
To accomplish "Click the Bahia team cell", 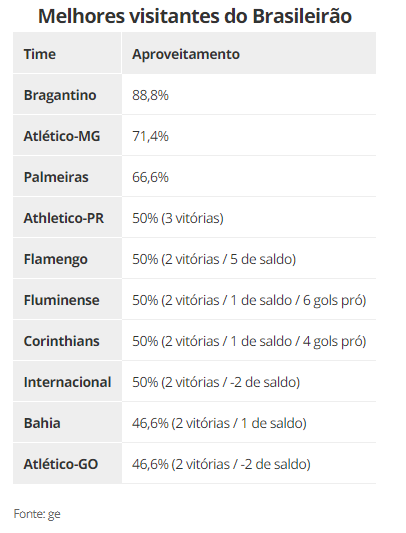I will coord(67,423).
